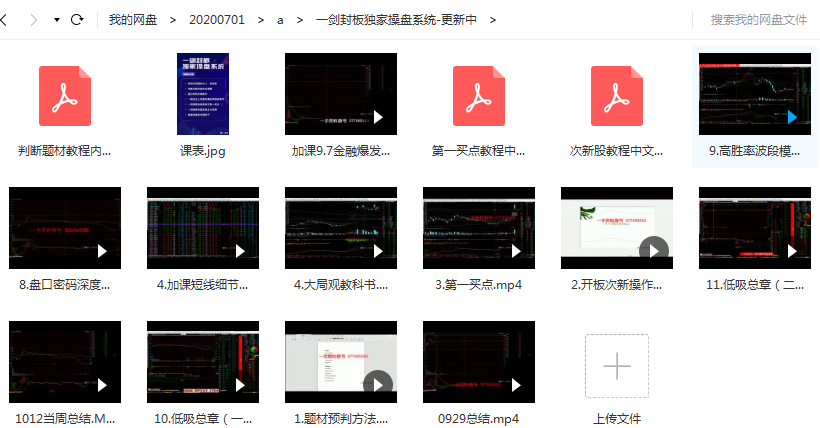The height and width of the screenshot is (428, 820).
Task: Select 一剑封板独家操盘系统-更新中 breadcrumb
Action: pos(396,20)
